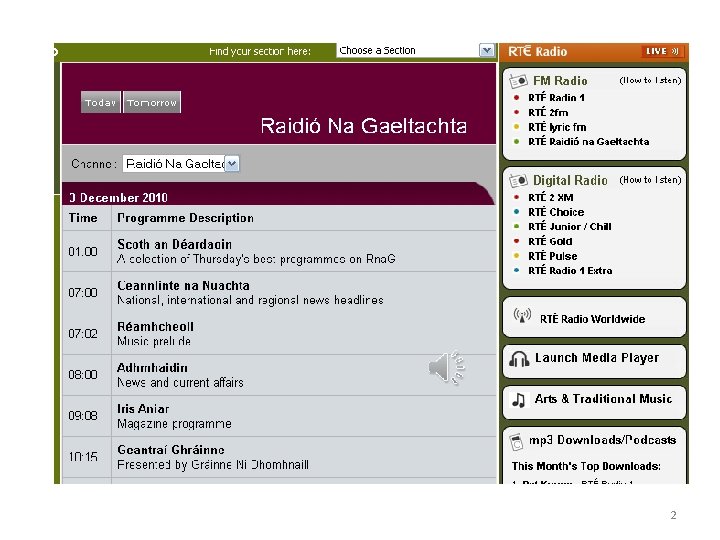720x540 pixels.
Task: Click the Raidió Na Gaeltachta page title
Action: pyautogui.click(x=364, y=126)
